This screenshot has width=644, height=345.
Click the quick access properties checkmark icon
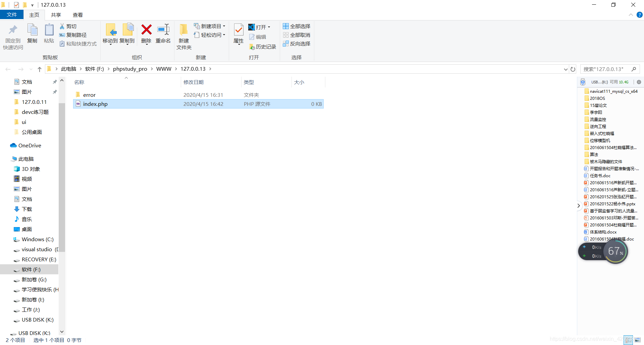pos(16,5)
